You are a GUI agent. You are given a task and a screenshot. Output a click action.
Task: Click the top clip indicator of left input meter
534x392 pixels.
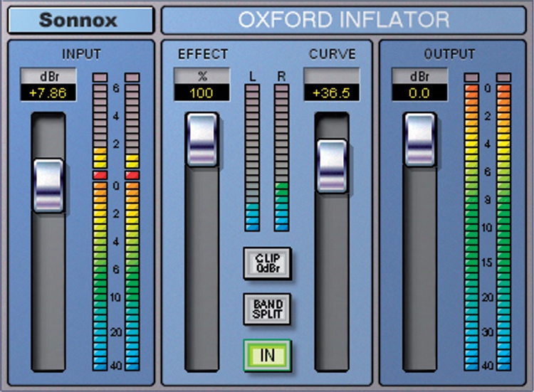tap(100, 78)
